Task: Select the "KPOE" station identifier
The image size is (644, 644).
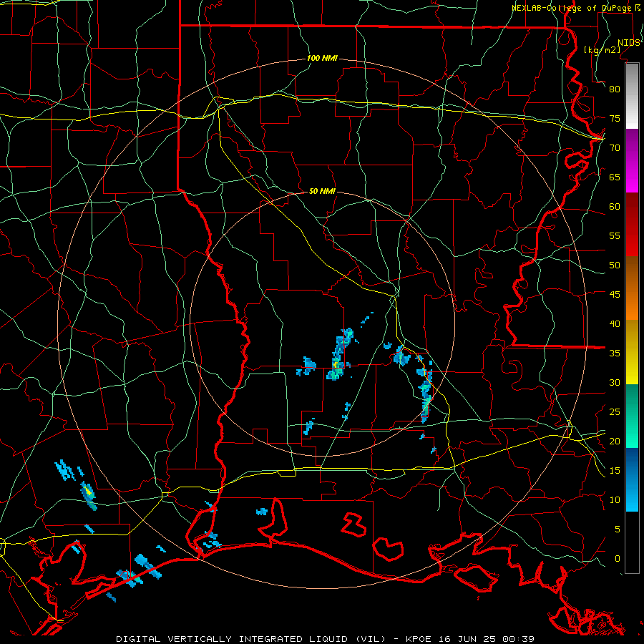Action: (x=419, y=639)
